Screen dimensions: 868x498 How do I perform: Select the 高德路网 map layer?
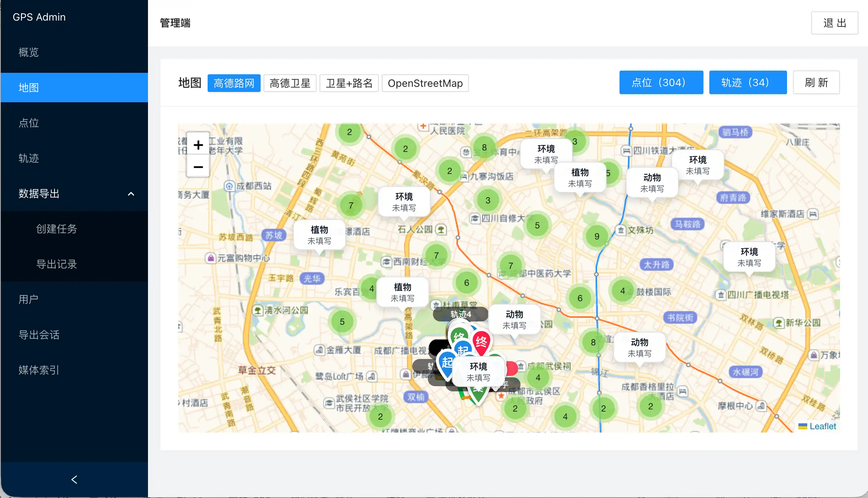[x=234, y=83]
